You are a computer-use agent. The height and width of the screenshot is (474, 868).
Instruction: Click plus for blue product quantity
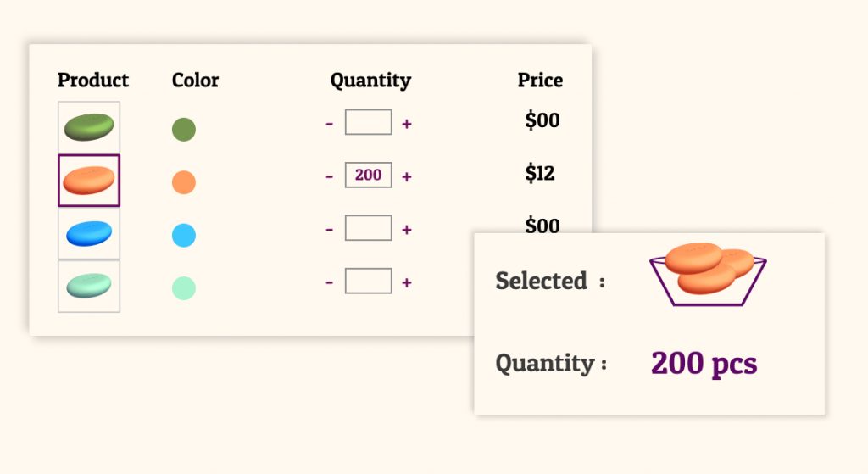(x=406, y=229)
